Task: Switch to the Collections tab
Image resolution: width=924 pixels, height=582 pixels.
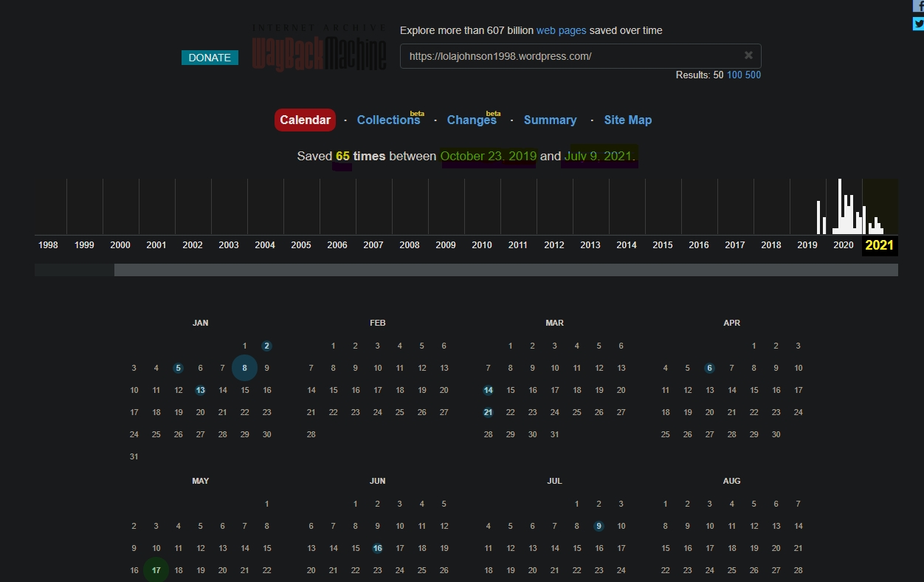Action: 388,120
